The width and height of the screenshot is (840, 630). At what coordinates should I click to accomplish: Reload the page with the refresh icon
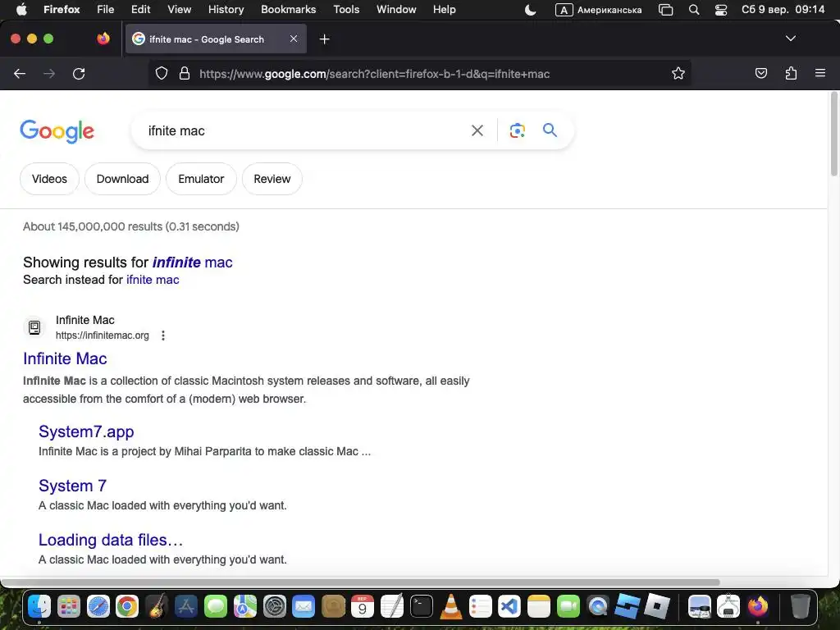[x=79, y=73]
